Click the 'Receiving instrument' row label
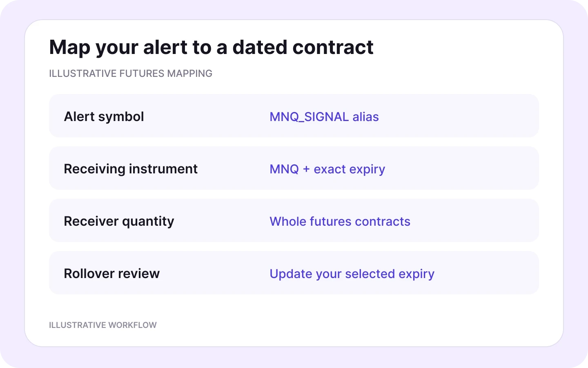Viewport: 588px width, 368px height. pos(131,169)
